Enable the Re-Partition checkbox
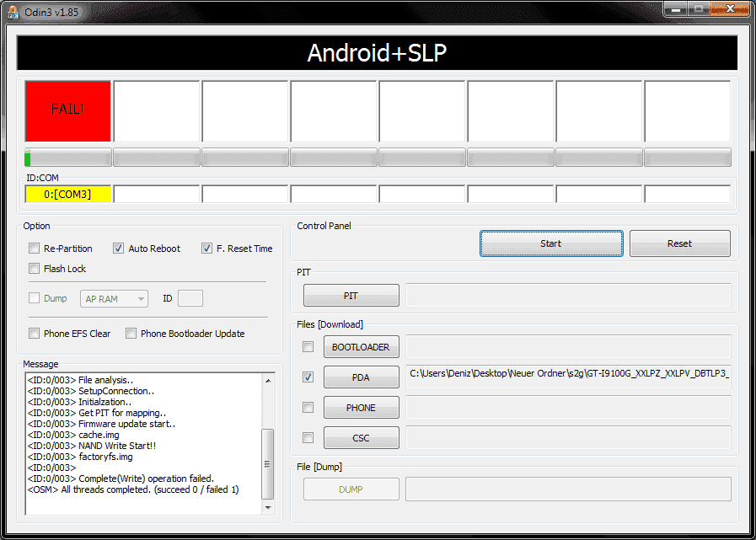 (34, 249)
